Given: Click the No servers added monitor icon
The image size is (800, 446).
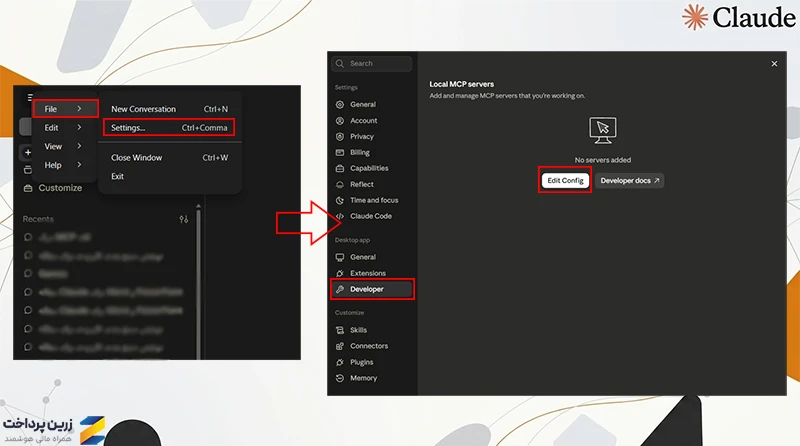Looking at the screenshot, I should [603, 131].
